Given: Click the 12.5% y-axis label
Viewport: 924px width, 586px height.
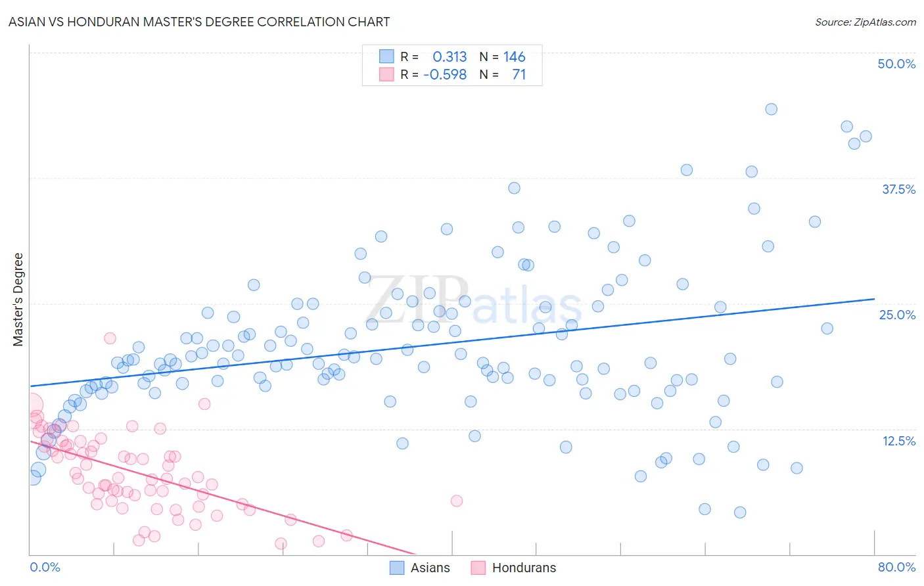Looking at the screenshot, I should pyautogui.click(x=898, y=441).
